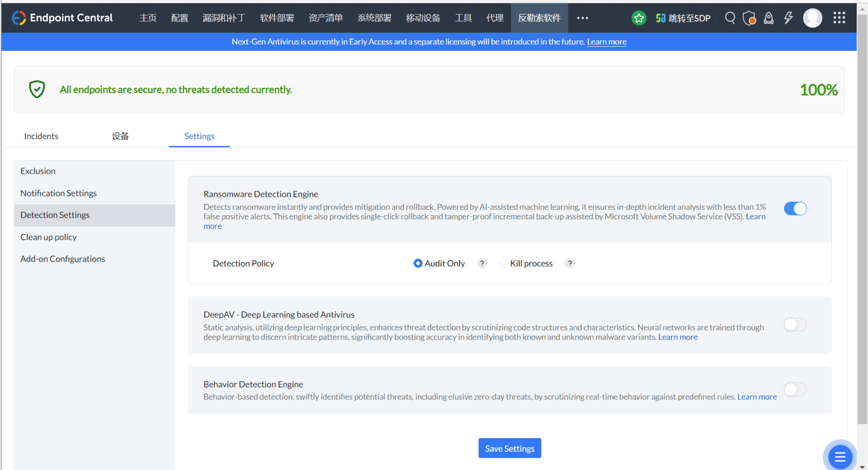Switch to the Incidents tab
868x470 pixels.
[41, 136]
